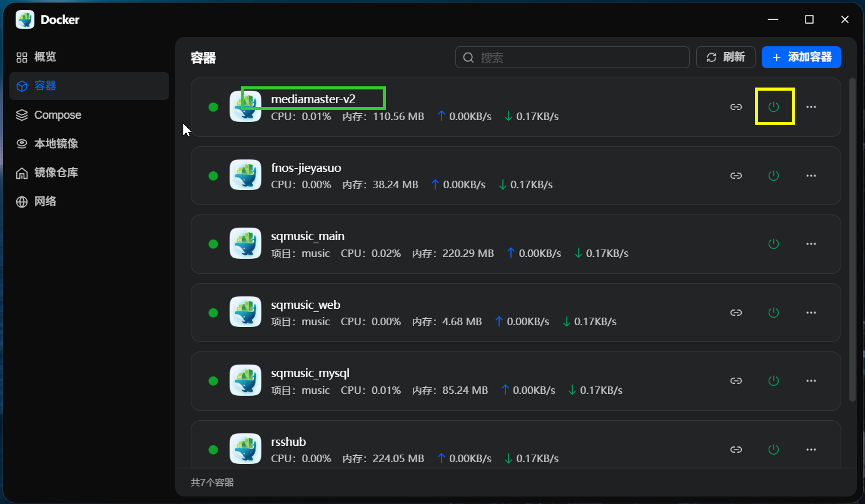Click memory value 224.05 MB
Screen dimensions: 865x504
click(x=398, y=458)
